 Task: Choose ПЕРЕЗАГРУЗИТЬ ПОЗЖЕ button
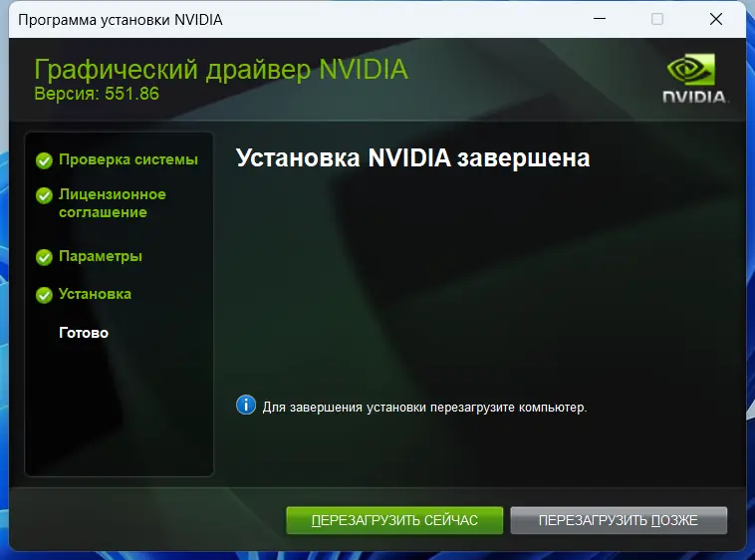(619, 520)
